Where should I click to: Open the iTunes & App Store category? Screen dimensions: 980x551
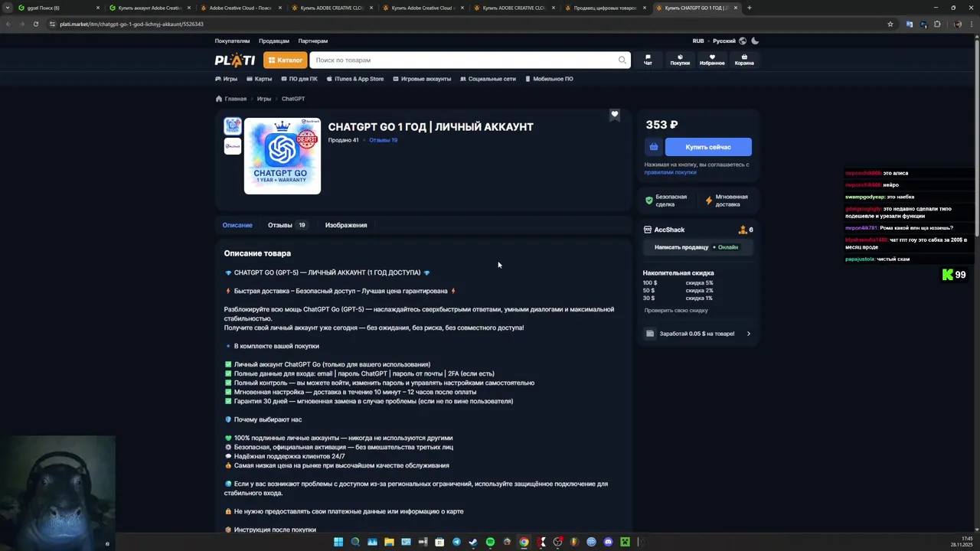(x=355, y=79)
